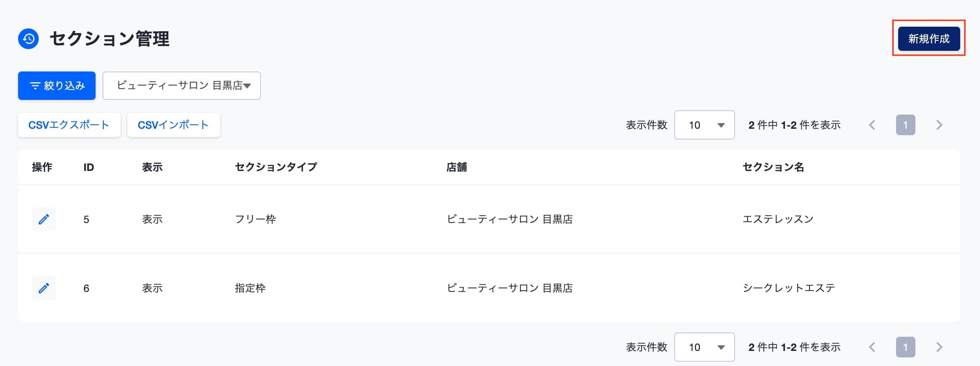Screen dimensions: 980x366
Task: Select page 1 in the bottom pagination
Action: click(906, 347)
